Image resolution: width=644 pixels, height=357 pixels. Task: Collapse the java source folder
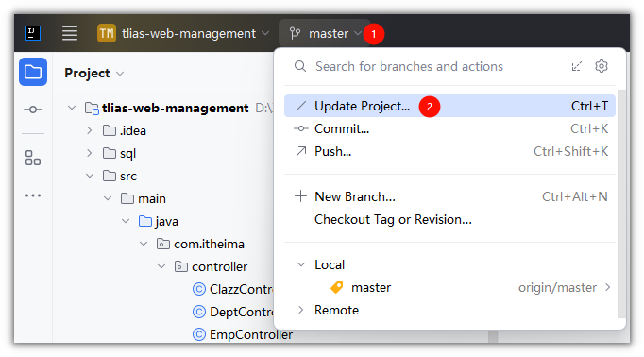(126, 221)
